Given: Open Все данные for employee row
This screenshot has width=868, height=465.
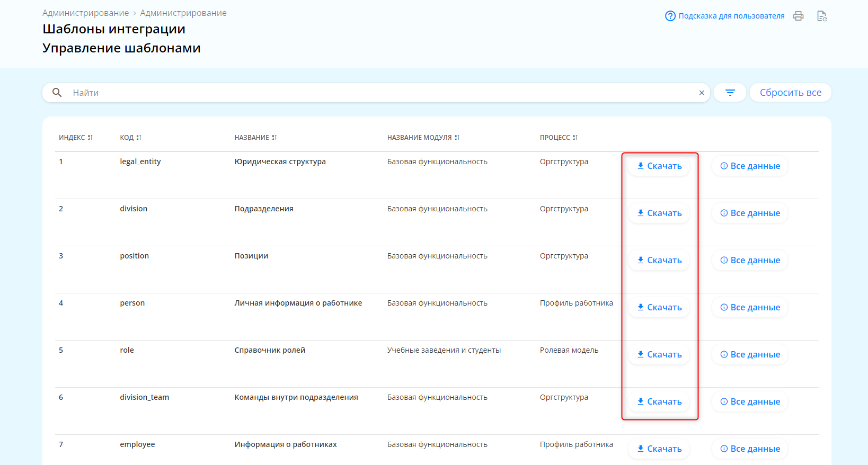Looking at the screenshot, I should (x=750, y=449).
